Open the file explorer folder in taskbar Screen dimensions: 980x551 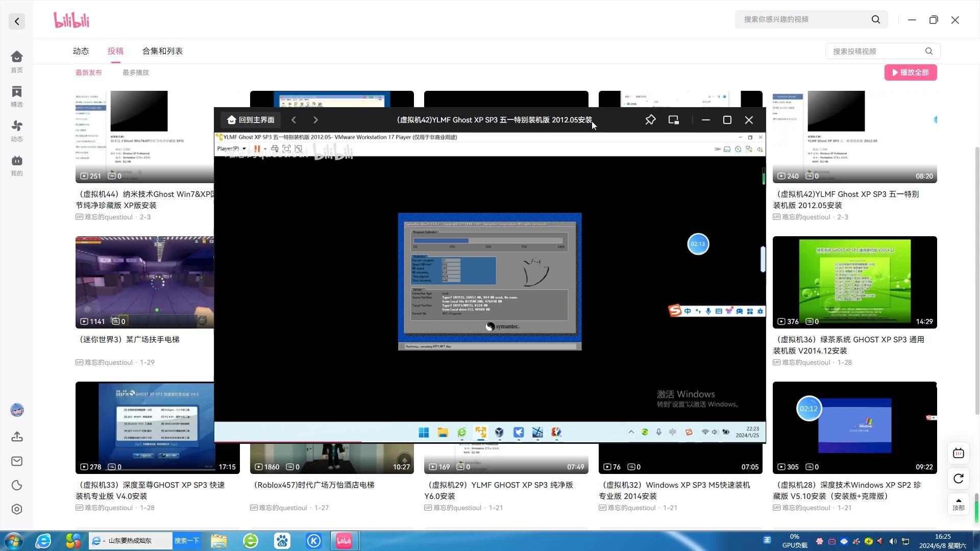pyautogui.click(x=219, y=541)
